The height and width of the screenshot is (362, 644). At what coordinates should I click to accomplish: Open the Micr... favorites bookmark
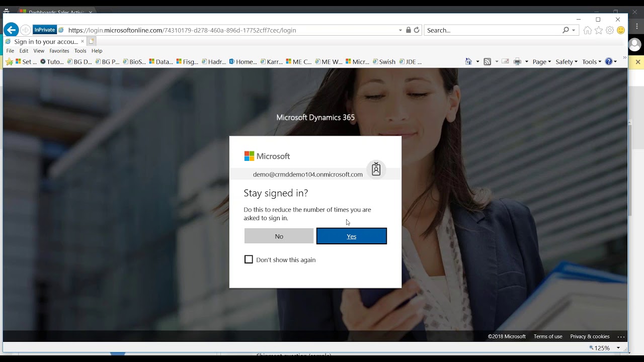357,62
